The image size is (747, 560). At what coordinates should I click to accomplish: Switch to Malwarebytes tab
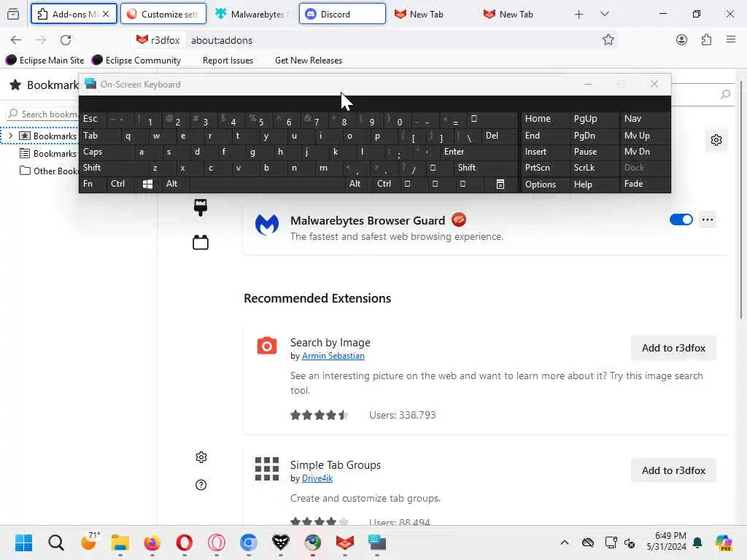[x=252, y=14]
